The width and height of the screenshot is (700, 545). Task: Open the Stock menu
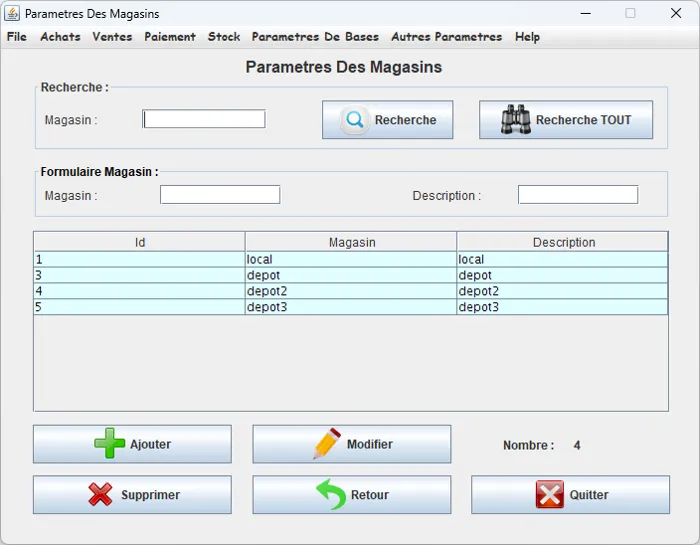[x=224, y=37]
